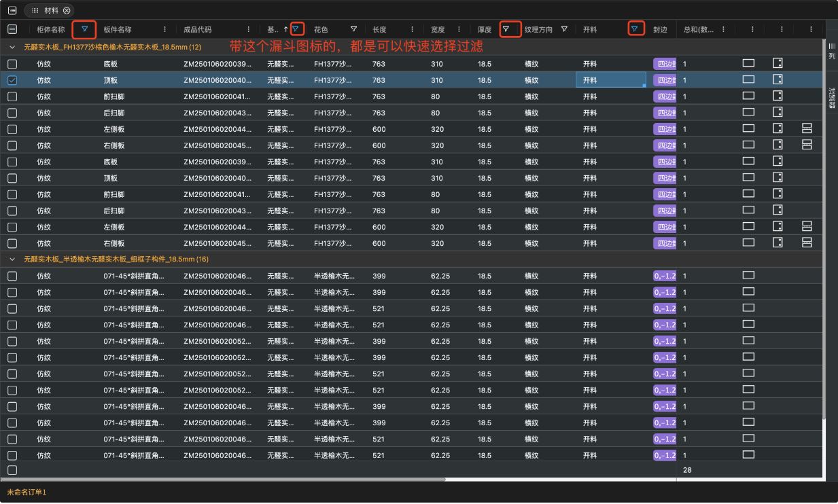Toggle the select-all checkbox in the header
The width and height of the screenshot is (838, 504).
[x=12, y=29]
